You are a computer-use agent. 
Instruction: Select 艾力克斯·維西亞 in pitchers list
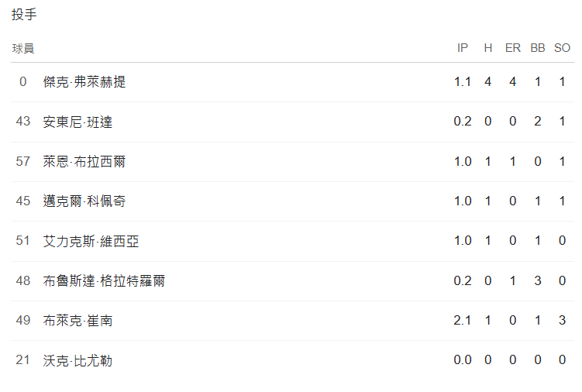(x=91, y=241)
